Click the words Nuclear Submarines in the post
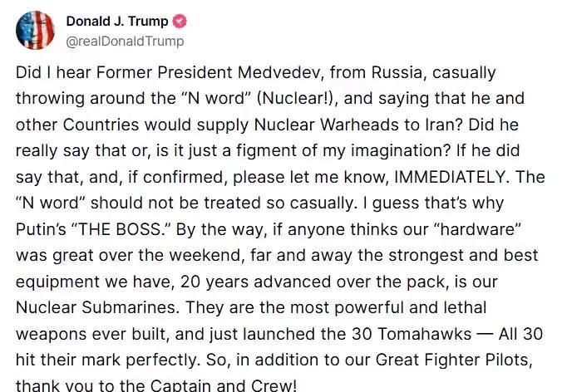562x392 pixels. (x=97, y=307)
